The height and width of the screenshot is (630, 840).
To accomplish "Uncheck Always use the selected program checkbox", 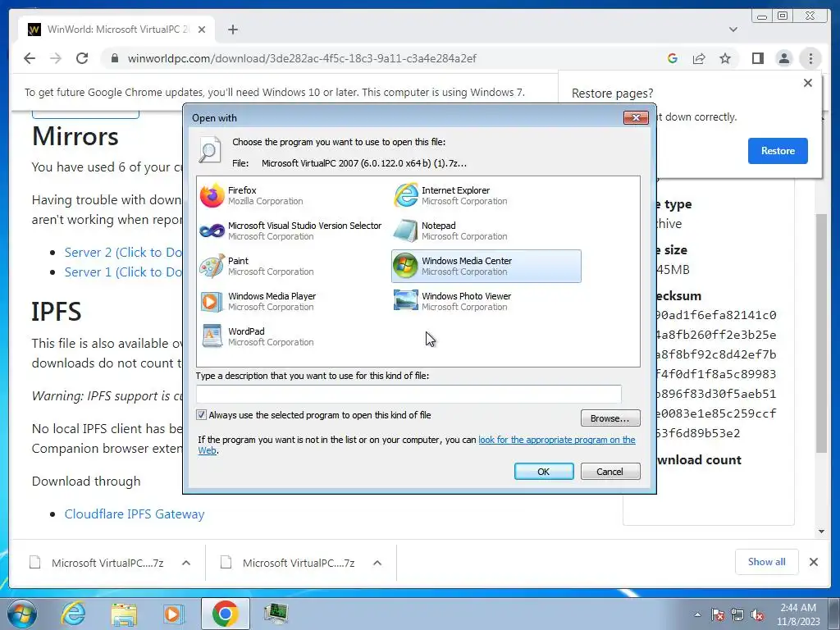I will (x=202, y=415).
